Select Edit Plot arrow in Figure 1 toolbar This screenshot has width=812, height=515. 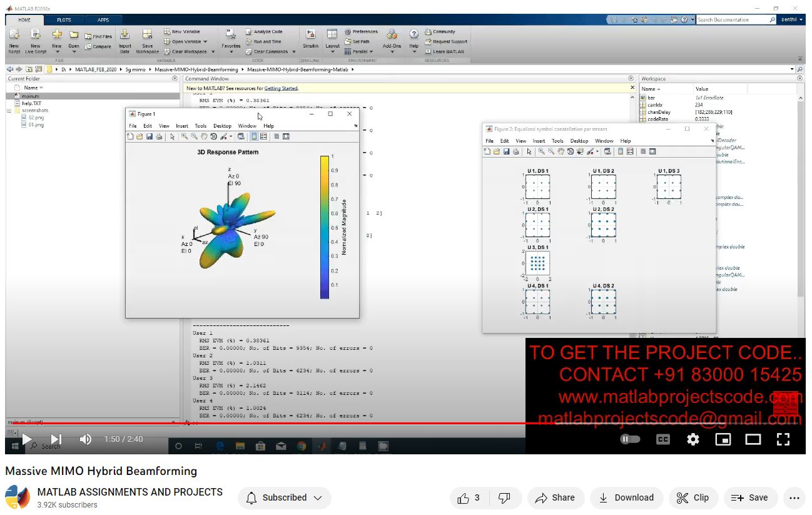[172, 136]
